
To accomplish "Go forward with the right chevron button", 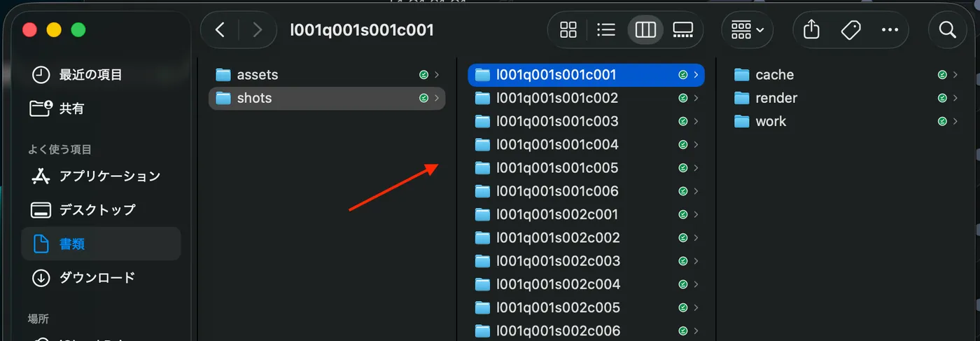I will pyautogui.click(x=257, y=29).
